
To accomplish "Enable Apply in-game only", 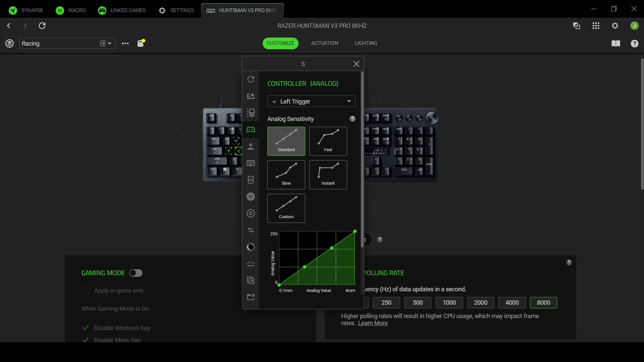I will click(86, 291).
